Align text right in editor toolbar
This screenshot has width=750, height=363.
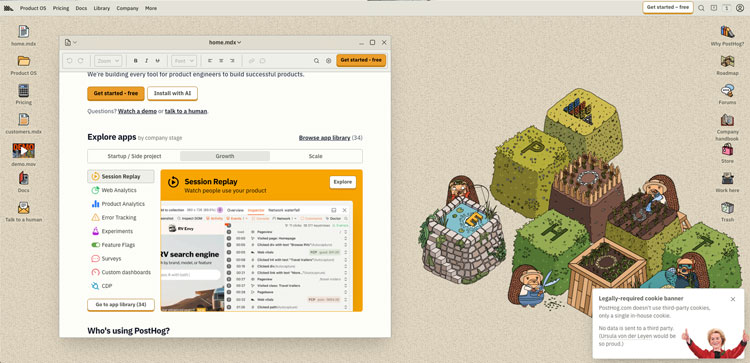tap(232, 61)
